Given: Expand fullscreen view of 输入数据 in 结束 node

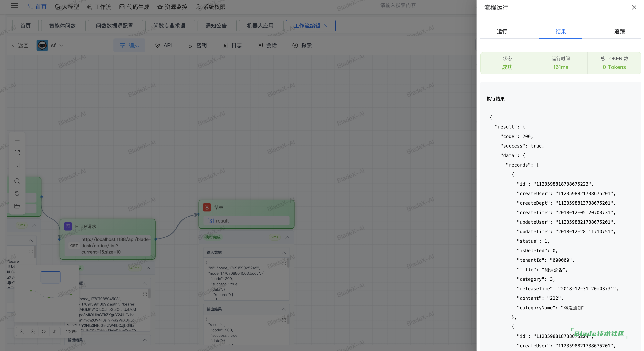Looking at the screenshot, I should [284, 263].
